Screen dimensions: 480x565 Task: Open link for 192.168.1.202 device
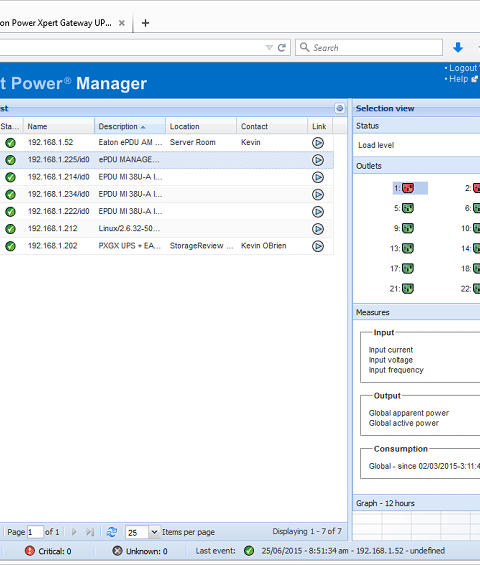[317, 246]
